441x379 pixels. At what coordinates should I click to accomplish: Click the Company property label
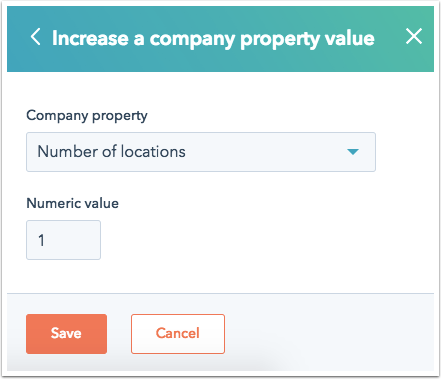pos(87,116)
